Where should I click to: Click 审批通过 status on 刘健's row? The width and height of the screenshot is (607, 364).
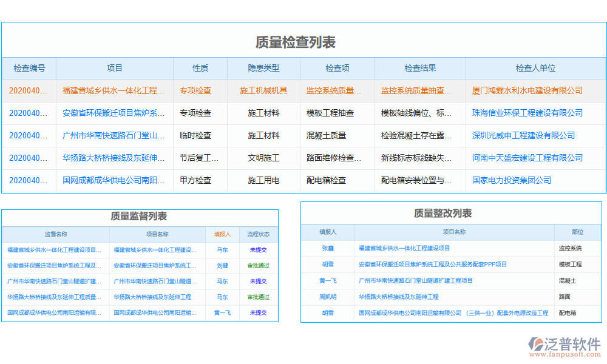[x=259, y=265]
